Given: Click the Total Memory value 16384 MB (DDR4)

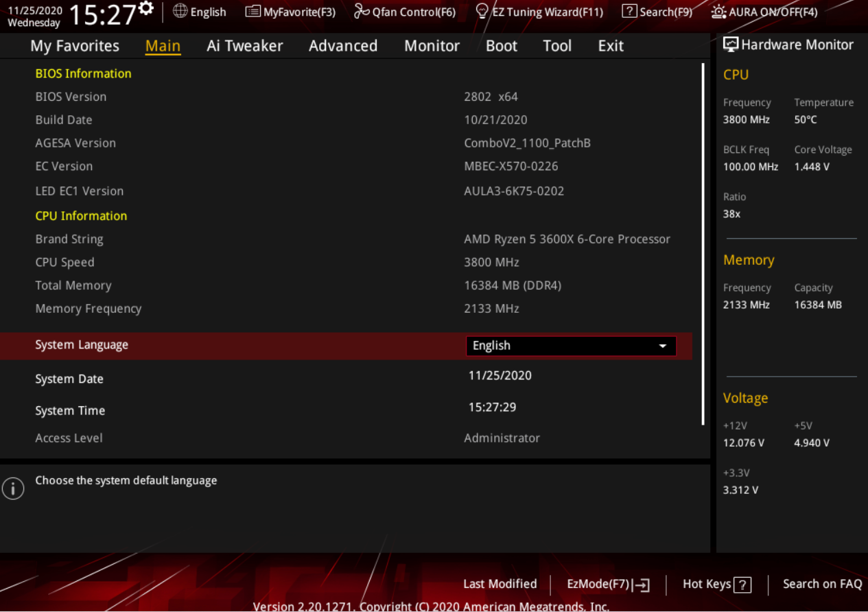Looking at the screenshot, I should point(513,285).
